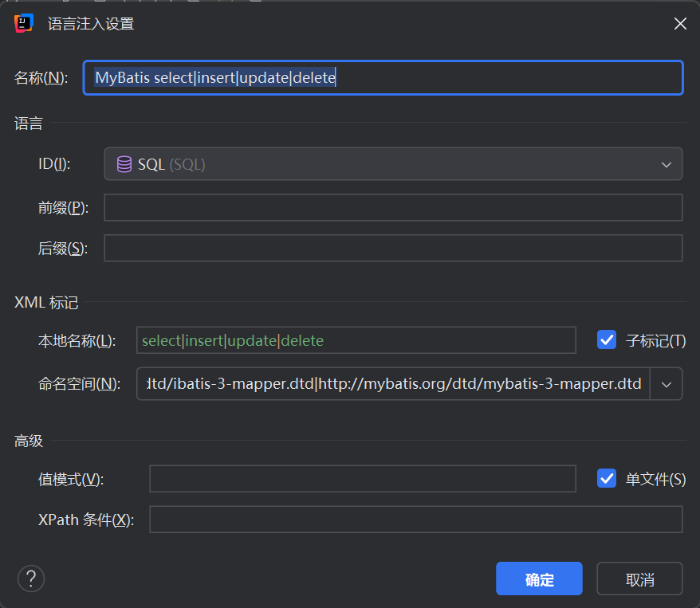700x608 pixels.
Task: Click the help question mark icon
Action: (x=31, y=579)
